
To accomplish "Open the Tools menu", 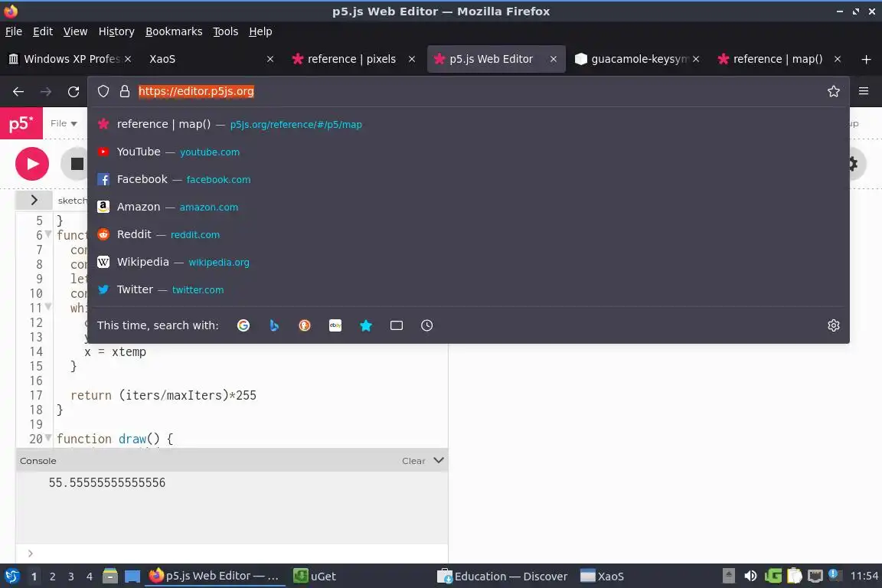I will click(226, 31).
